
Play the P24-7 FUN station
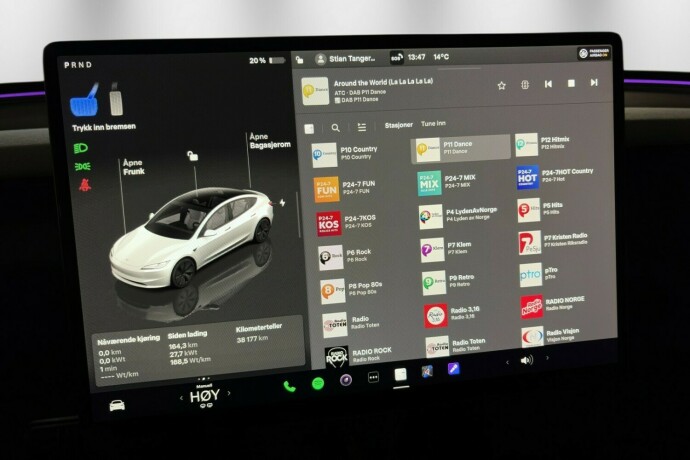[345, 188]
